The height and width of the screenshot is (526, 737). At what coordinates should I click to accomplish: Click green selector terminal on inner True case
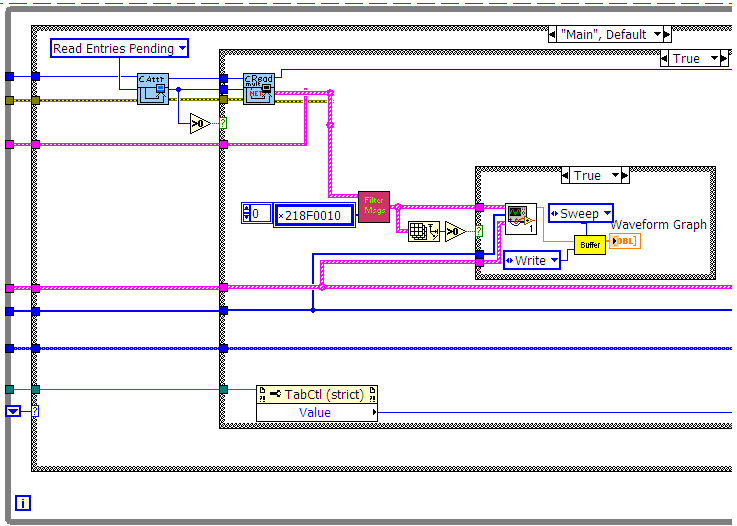point(479,231)
